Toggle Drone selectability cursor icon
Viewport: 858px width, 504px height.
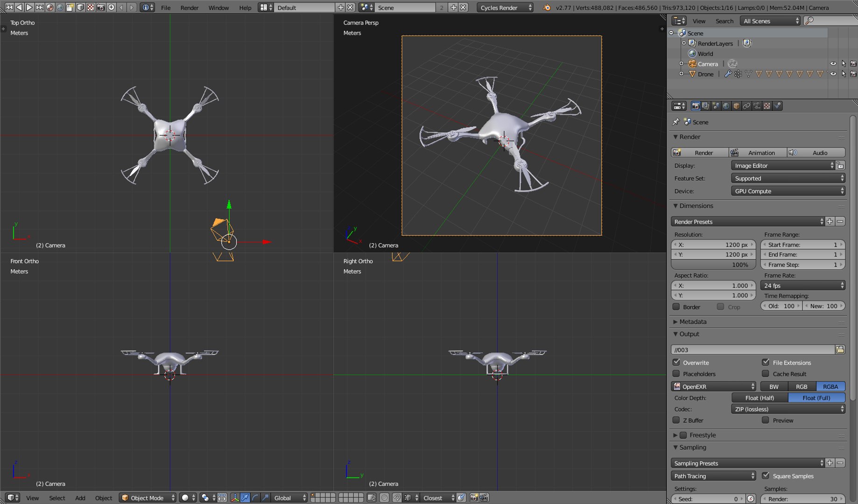point(844,74)
